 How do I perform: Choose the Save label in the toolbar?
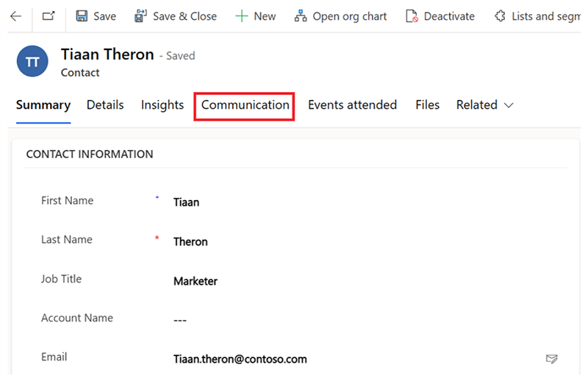(x=104, y=16)
